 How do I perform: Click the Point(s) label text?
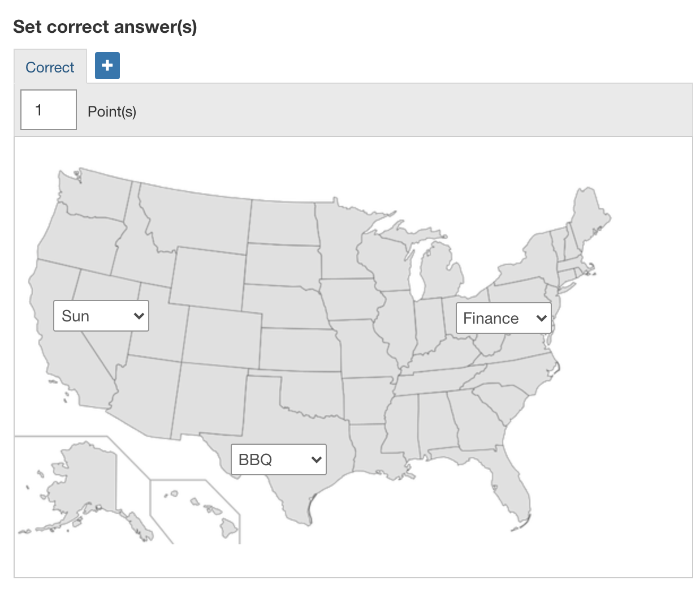(x=112, y=111)
